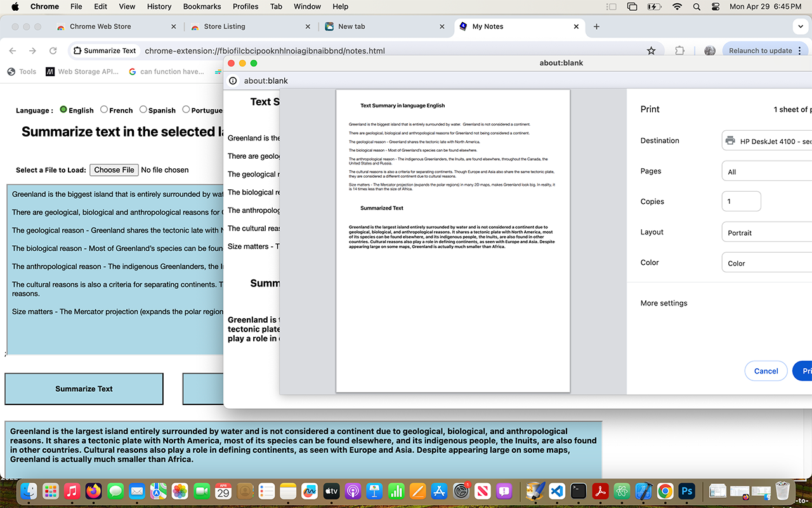The height and width of the screenshot is (508, 812).
Task: Open Mail app in the Dock
Action: click(136, 491)
